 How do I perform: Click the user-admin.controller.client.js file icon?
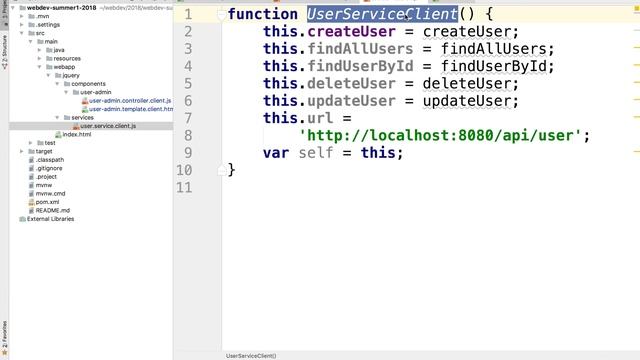pos(85,100)
